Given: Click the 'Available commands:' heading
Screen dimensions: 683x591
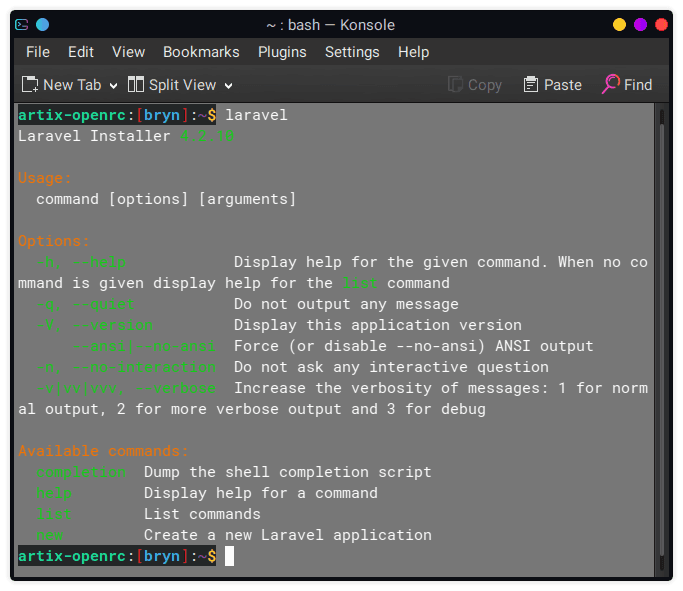Looking at the screenshot, I should point(103,451).
